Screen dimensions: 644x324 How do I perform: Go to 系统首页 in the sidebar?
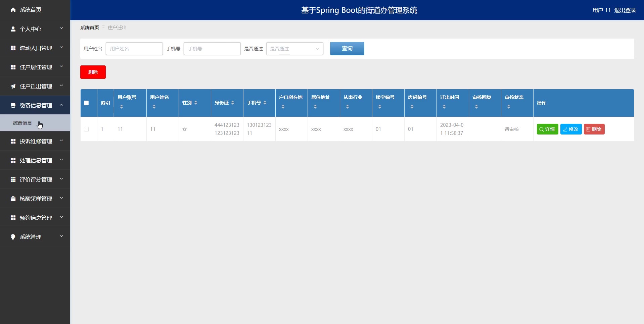pos(35,10)
